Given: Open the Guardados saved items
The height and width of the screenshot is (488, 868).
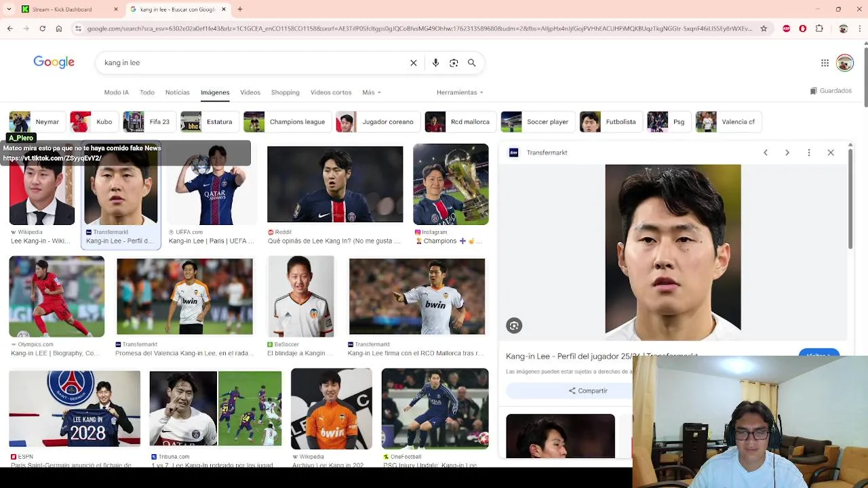Looking at the screenshot, I should click(831, 91).
